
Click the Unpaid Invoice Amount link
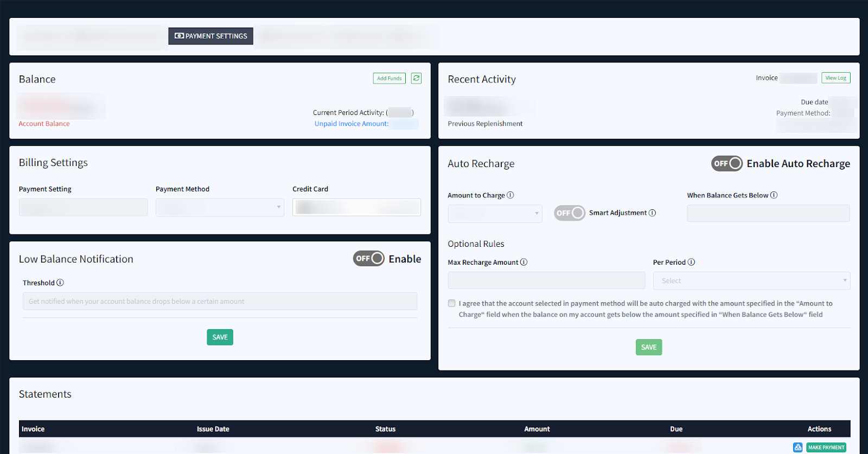tap(352, 124)
